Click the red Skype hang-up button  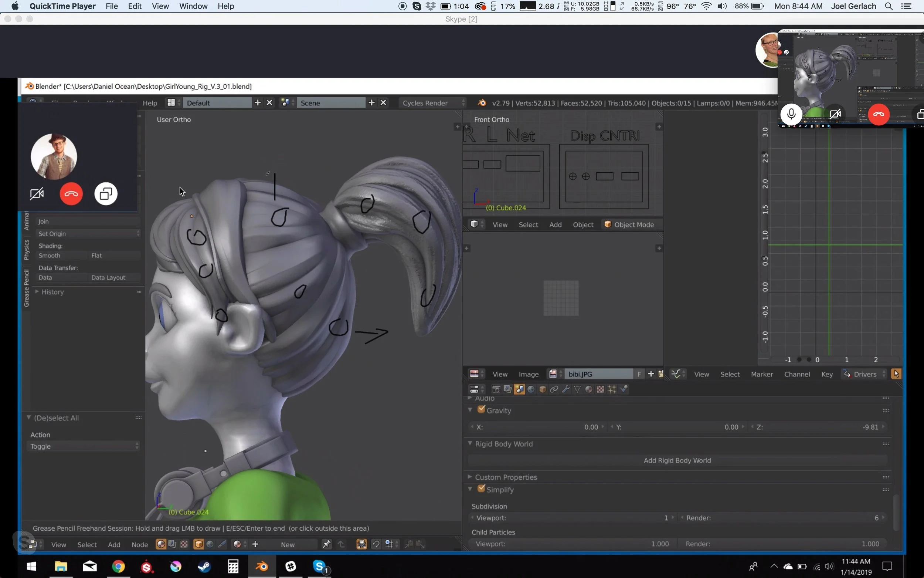[71, 194]
